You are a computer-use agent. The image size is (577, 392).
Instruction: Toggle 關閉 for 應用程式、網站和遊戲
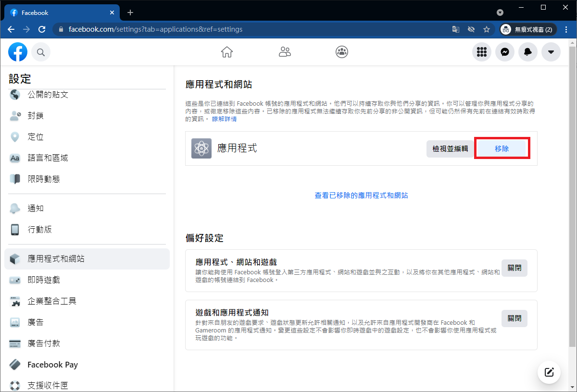click(x=514, y=268)
